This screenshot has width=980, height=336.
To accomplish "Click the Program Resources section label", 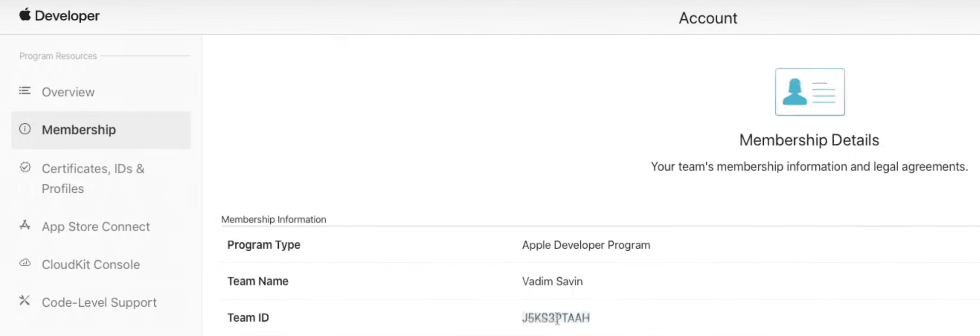I will tap(58, 56).
